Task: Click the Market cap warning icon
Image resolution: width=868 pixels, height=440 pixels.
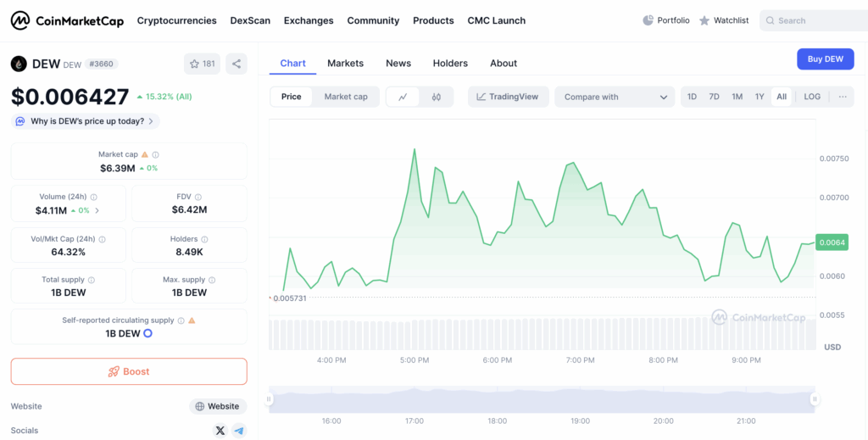Action: [145, 154]
